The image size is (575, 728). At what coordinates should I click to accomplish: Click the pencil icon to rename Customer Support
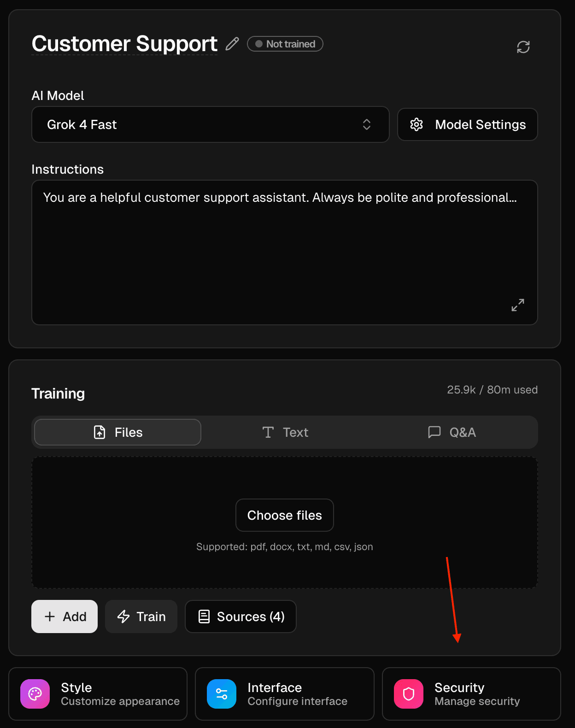[232, 44]
